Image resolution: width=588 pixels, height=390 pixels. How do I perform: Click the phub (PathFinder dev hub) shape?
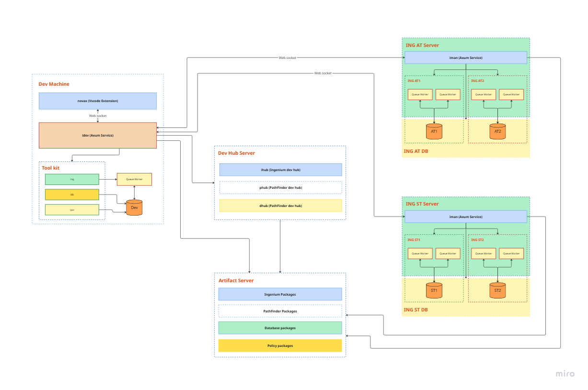pos(280,187)
